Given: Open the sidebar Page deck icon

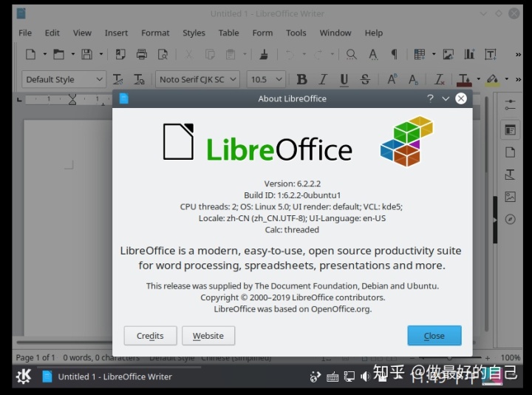Looking at the screenshot, I should (510, 152).
